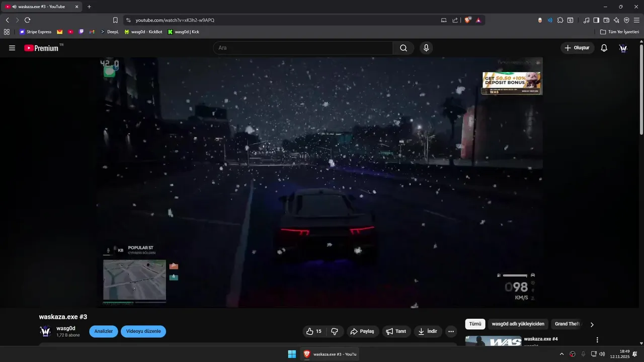Dislike the video with thumbs down

pos(335,331)
